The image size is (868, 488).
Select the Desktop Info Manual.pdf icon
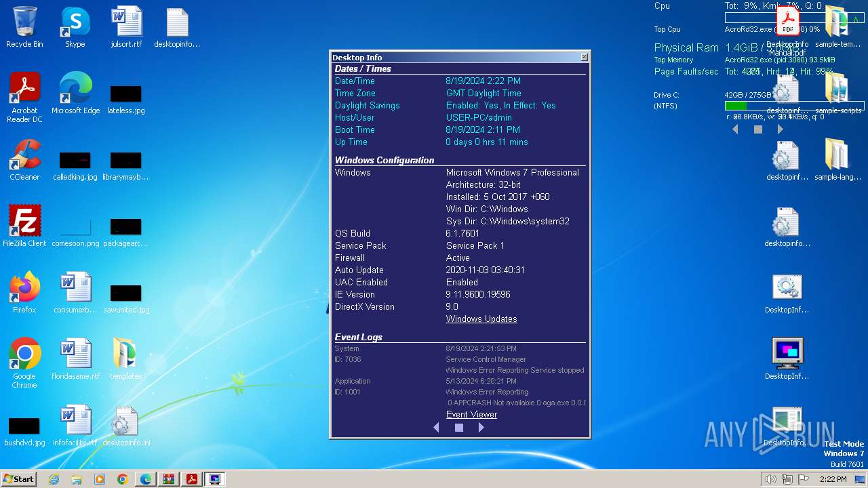(787, 31)
